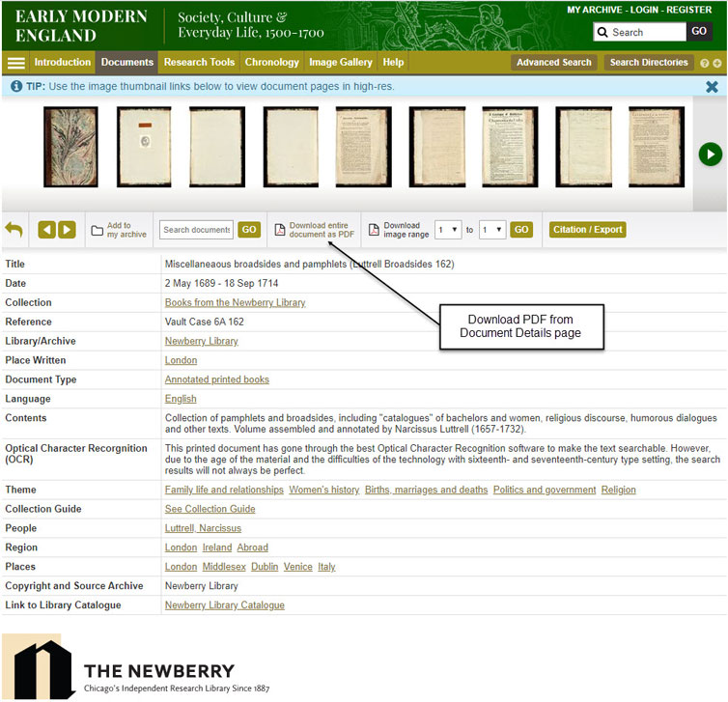Image resolution: width=728 pixels, height=702 pixels.
Task: Open MY ARCHIVE link
Action: pyautogui.click(x=595, y=10)
